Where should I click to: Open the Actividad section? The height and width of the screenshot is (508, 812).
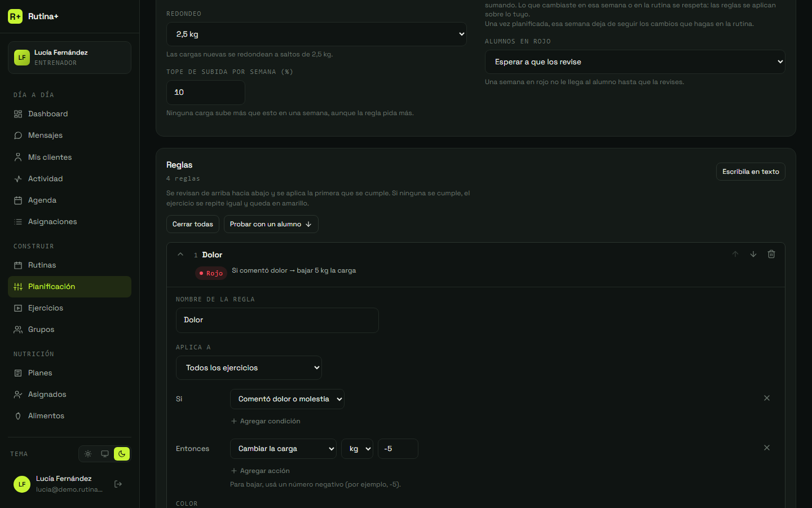point(69,179)
